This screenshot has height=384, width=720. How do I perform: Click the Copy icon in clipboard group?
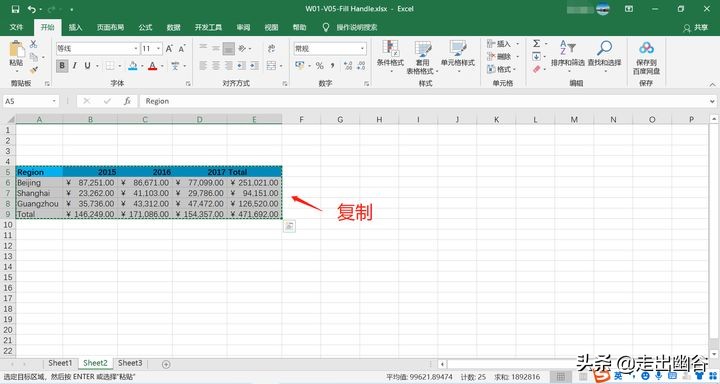(34, 57)
